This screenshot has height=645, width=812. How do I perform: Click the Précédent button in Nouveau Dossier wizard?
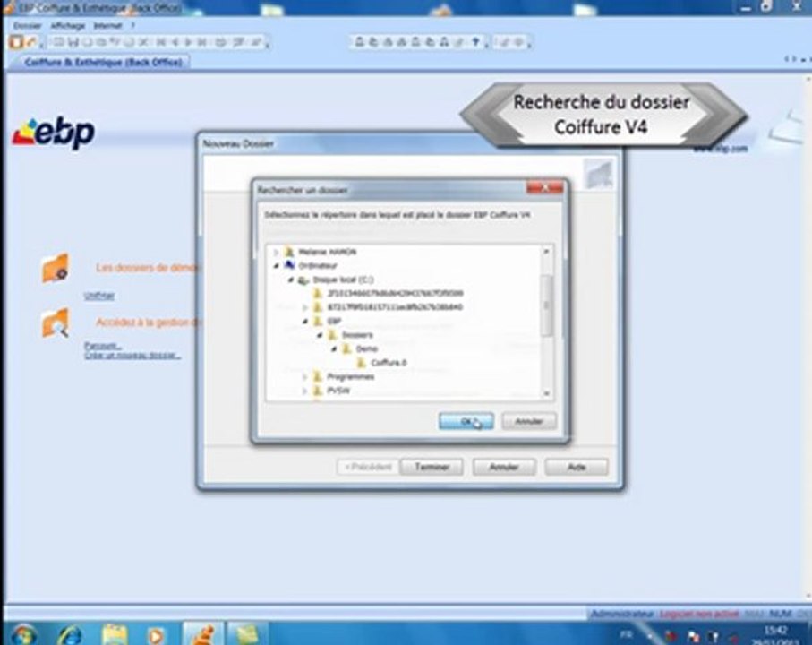(368, 467)
